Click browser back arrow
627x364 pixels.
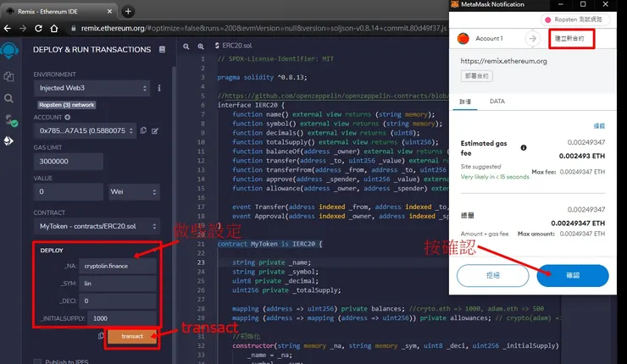tap(7, 29)
